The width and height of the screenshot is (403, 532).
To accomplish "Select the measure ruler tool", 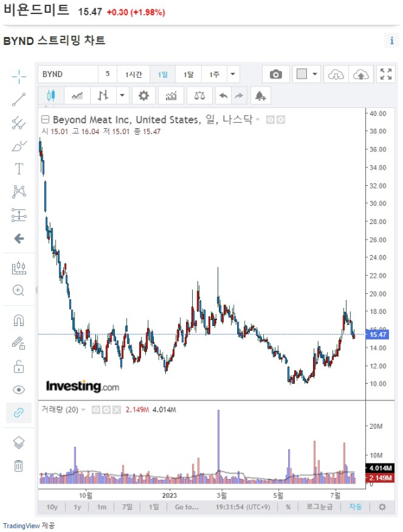I will click(x=19, y=268).
